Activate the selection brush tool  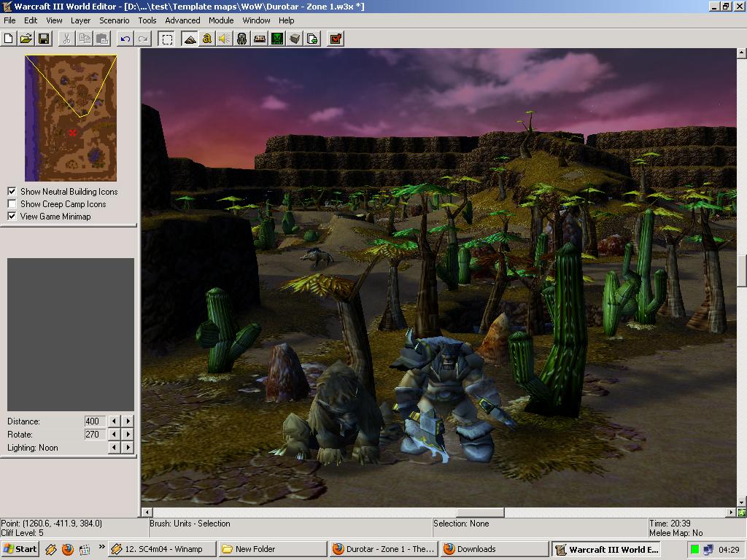[167, 39]
